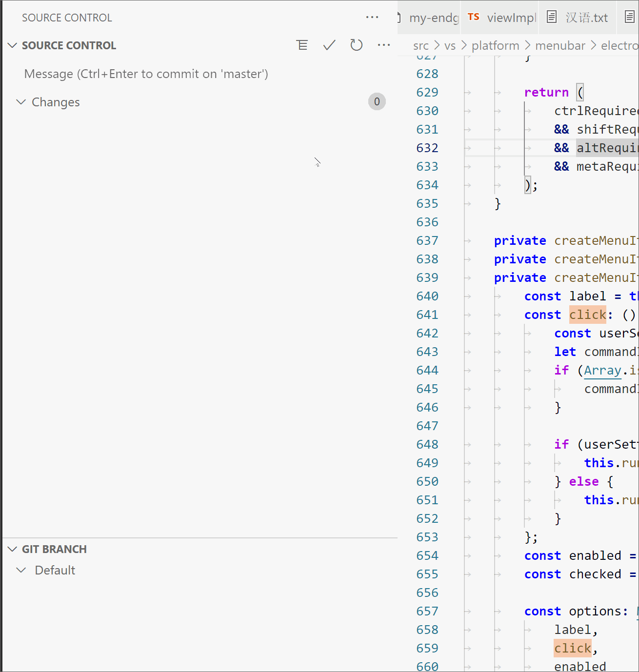Collapse the Default branch entry
The width and height of the screenshot is (639, 672).
21,570
